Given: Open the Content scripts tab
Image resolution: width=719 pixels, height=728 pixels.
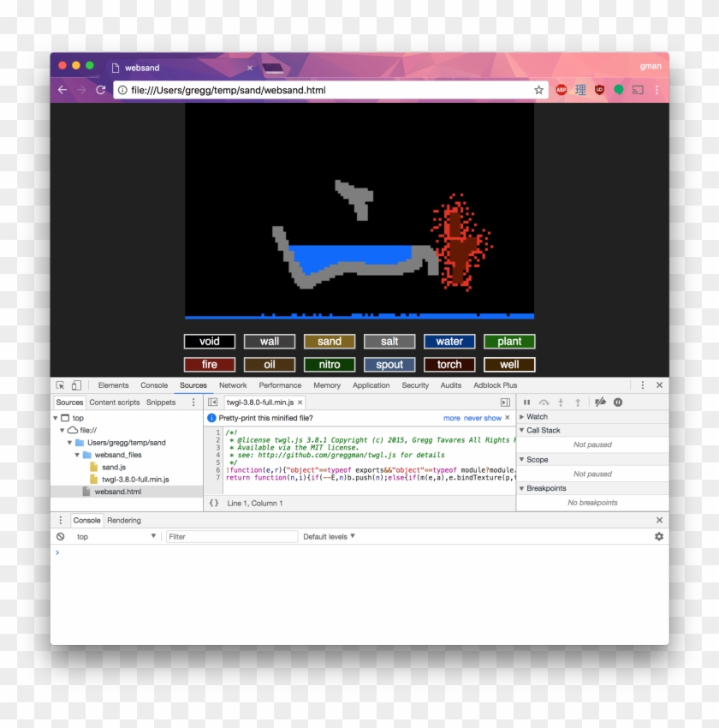Looking at the screenshot, I should point(114,403).
